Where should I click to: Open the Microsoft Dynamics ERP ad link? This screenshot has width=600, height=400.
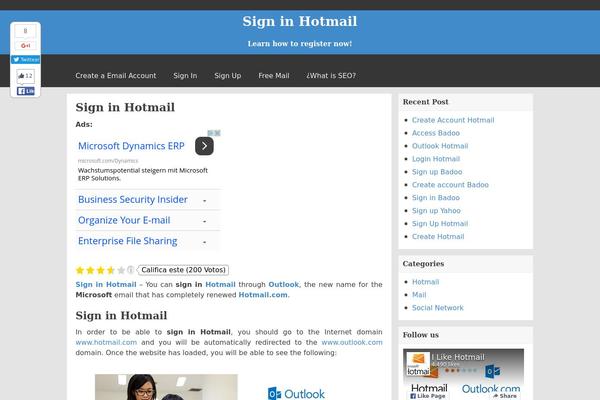(131, 146)
